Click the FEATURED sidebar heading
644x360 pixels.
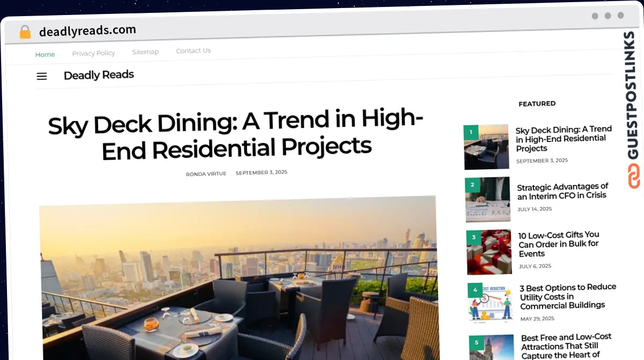537,104
